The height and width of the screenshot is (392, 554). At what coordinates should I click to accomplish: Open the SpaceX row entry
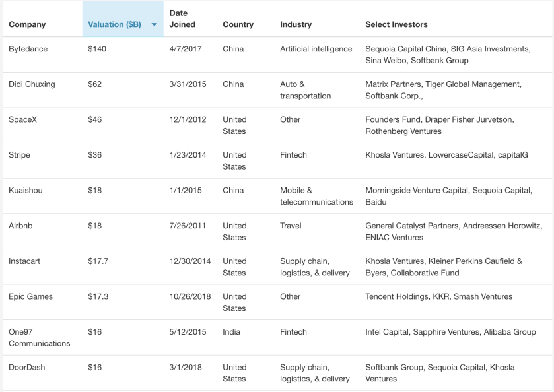[22, 120]
